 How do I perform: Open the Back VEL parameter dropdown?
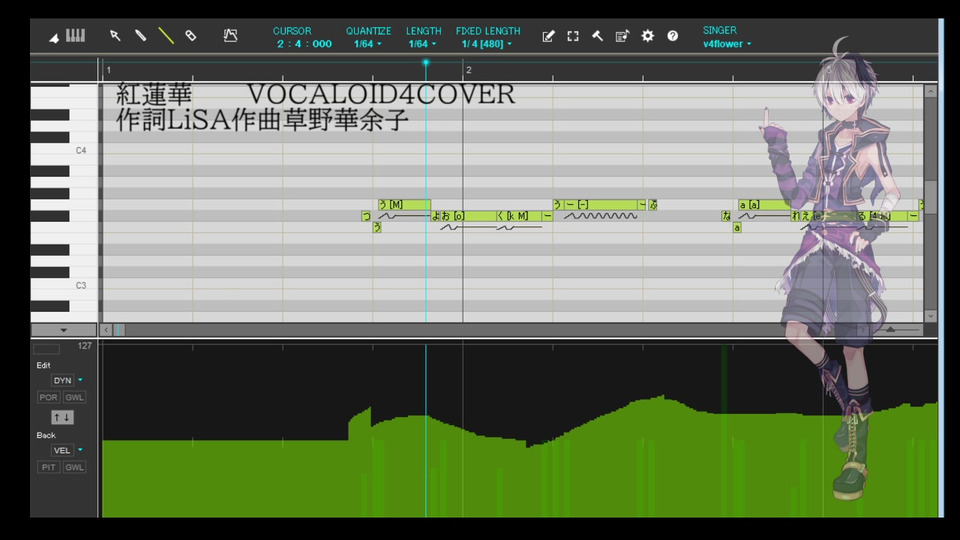pyautogui.click(x=80, y=450)
